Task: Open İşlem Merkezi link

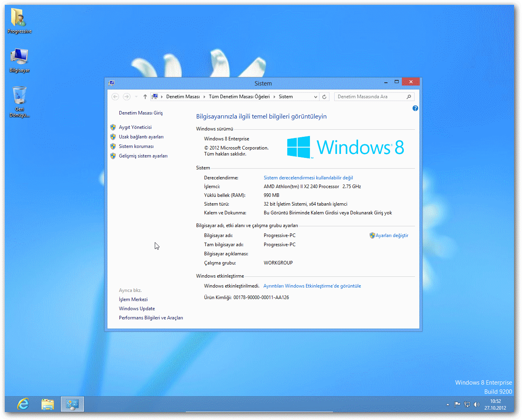Action: click(x=133, y=299)
